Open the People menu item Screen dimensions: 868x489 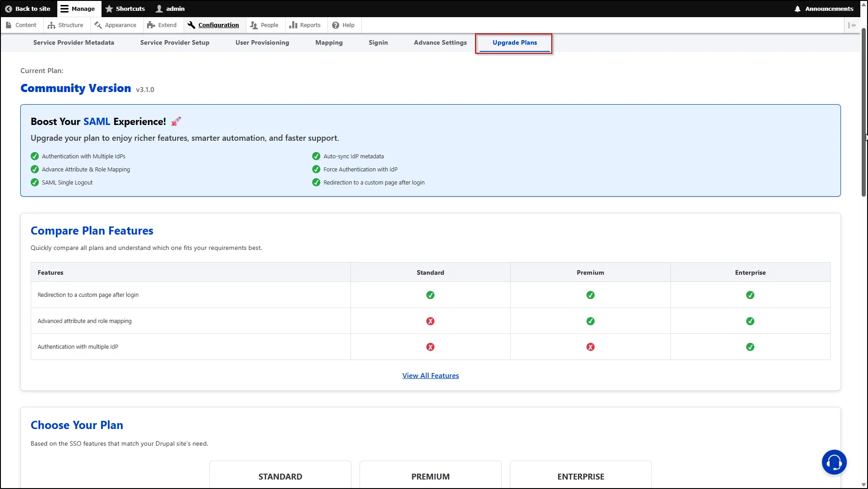click(264, 25)
